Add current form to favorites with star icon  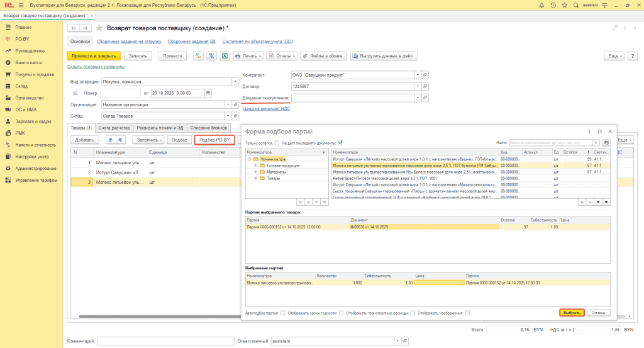99,28
